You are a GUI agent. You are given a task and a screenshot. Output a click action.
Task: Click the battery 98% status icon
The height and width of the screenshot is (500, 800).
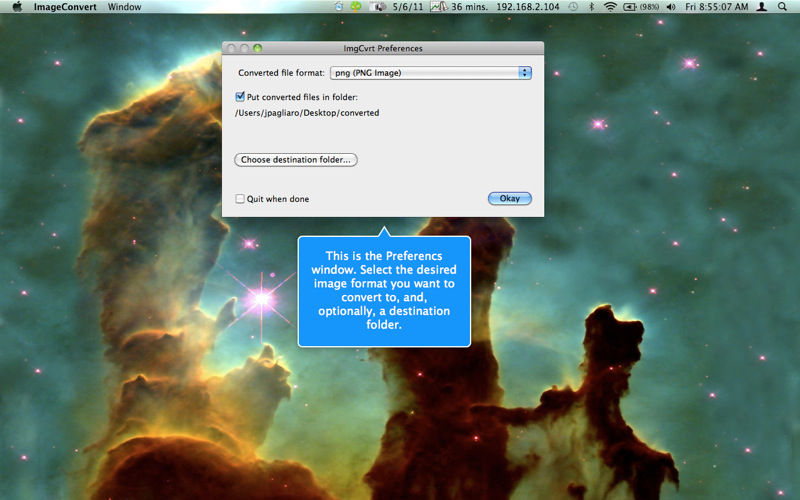(641, 7)
